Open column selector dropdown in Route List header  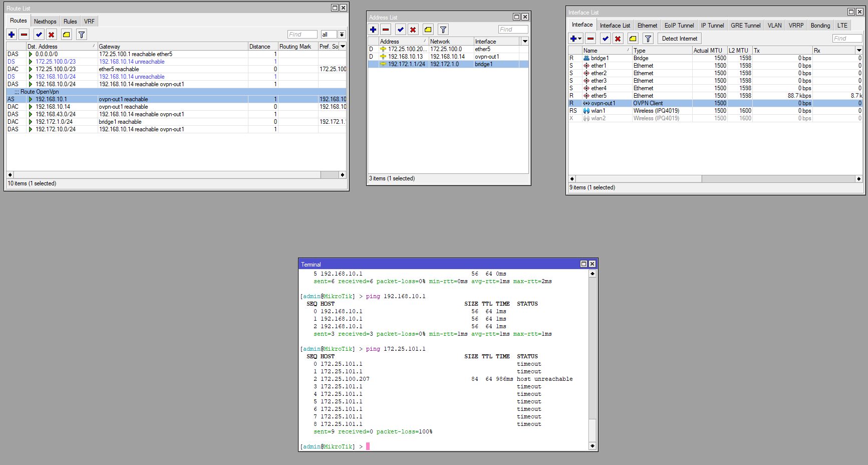(343, 47)
